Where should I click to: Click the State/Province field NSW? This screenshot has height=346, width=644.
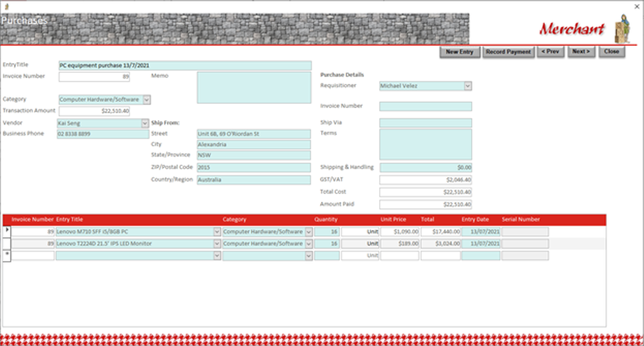pyautogui.click(x=254, y=155)
